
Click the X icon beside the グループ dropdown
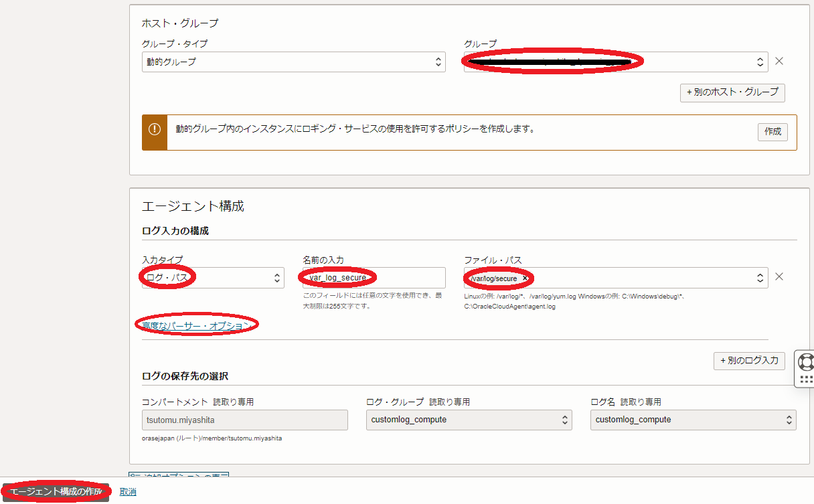[779, 62]
